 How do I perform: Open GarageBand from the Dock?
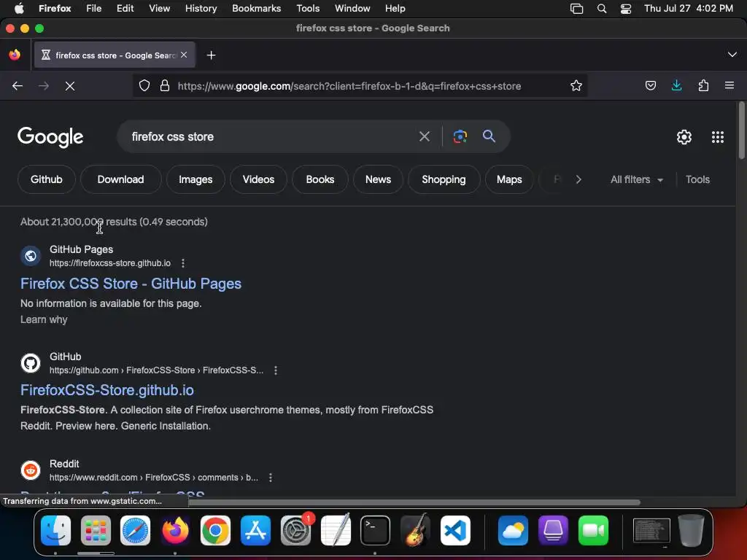point(415,531)
